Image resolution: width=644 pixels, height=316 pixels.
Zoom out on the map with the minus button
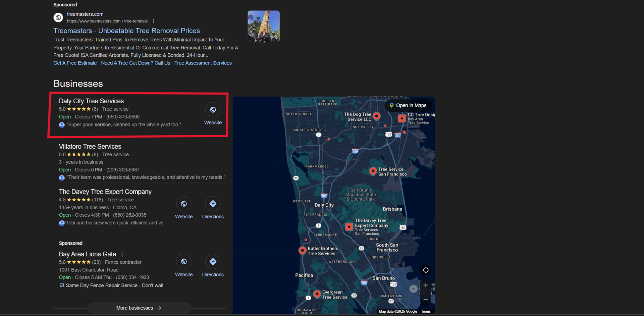click(x=426, y=299)
